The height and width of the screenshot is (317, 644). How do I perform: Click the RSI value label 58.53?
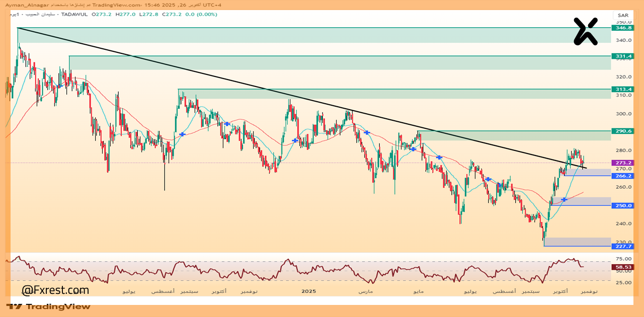[622, 267]
